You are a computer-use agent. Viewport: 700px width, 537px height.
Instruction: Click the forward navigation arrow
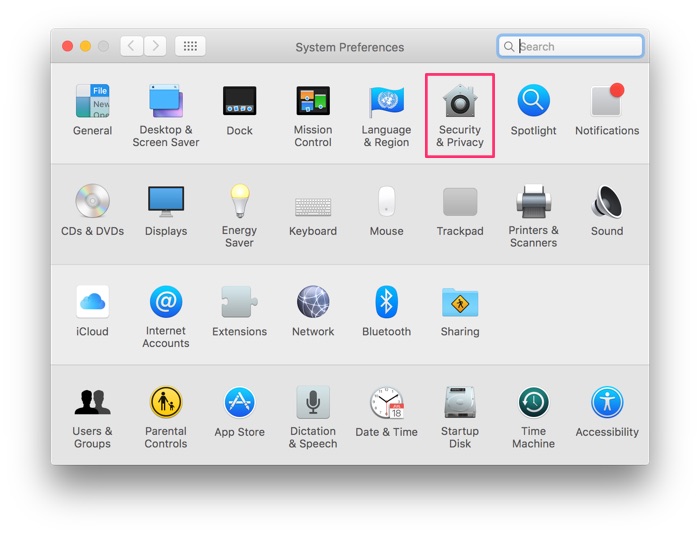pos(155,46)
